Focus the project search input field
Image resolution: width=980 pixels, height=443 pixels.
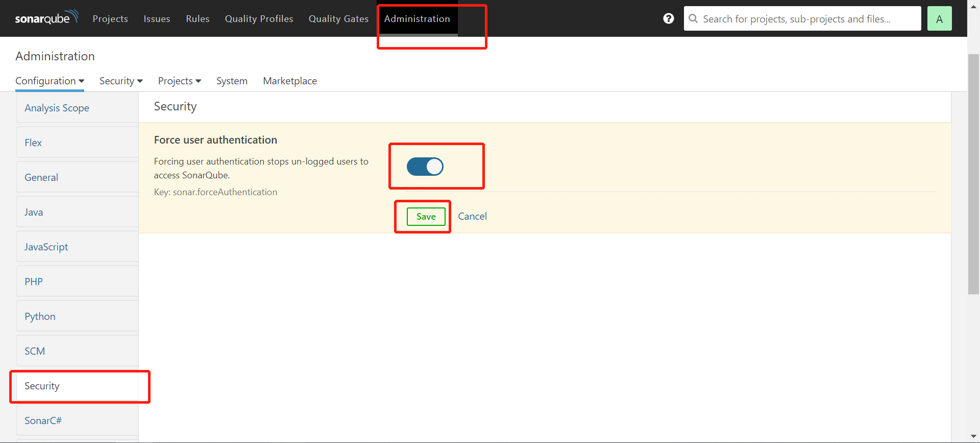(x=802, y=18)
